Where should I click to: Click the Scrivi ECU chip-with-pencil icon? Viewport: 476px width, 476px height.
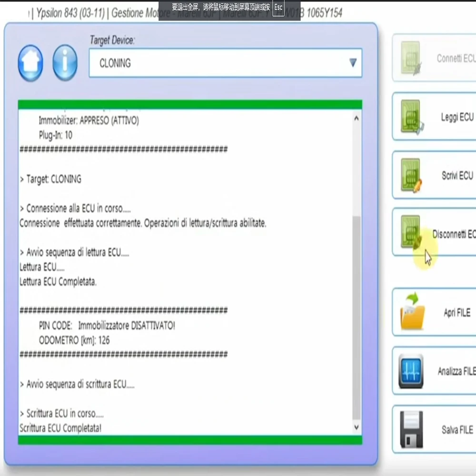click(411, 176)
